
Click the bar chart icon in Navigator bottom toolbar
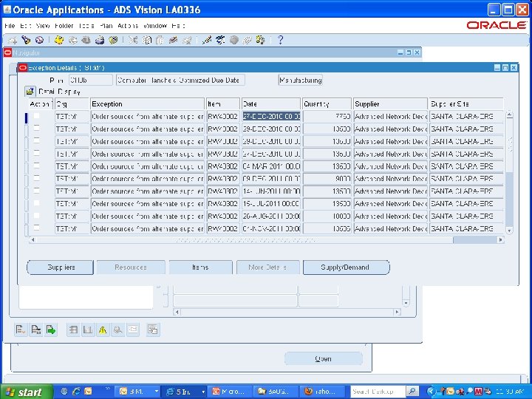88,330
